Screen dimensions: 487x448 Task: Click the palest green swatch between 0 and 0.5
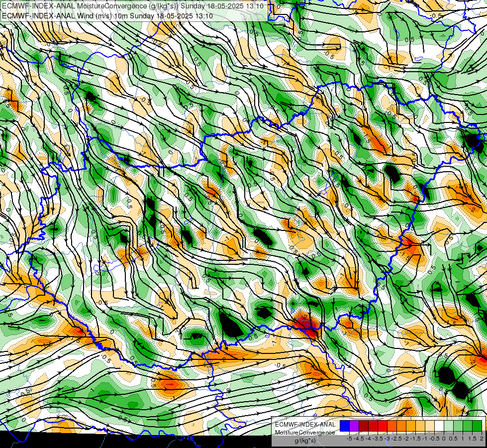(449, 426)
